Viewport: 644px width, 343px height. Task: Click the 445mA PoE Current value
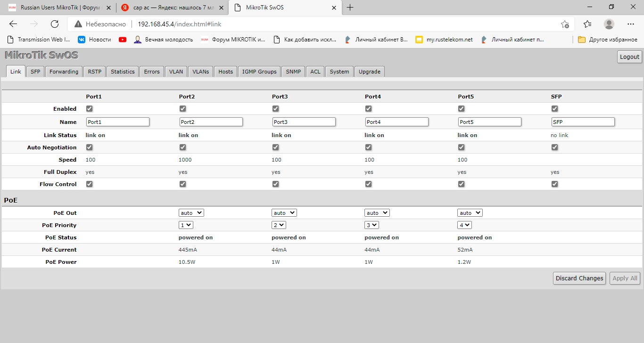tap(187, 250)
